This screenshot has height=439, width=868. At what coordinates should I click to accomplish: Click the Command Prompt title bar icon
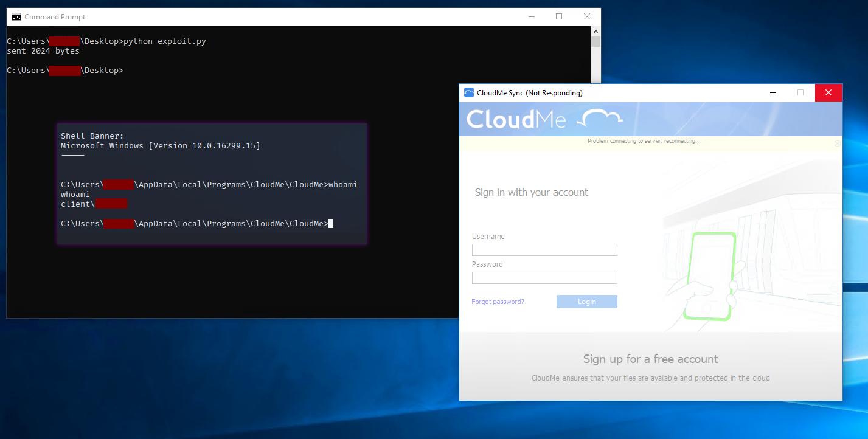pos(16,17)
